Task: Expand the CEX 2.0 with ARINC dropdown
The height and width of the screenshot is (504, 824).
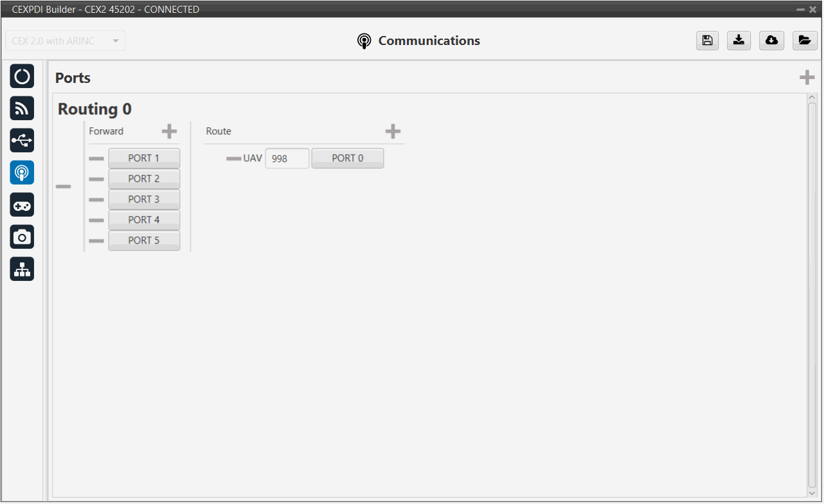Action: (65, 41)
